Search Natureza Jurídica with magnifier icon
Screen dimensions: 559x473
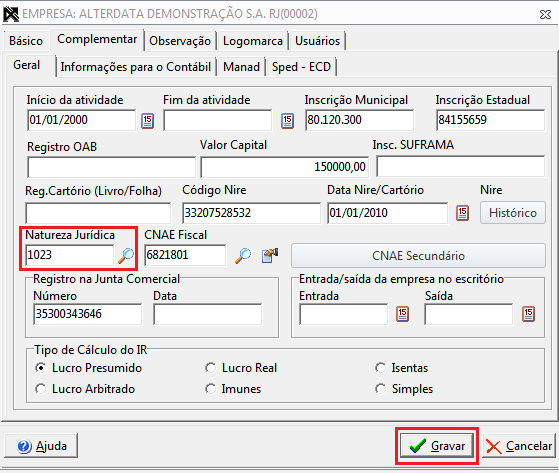pos(126,256)
